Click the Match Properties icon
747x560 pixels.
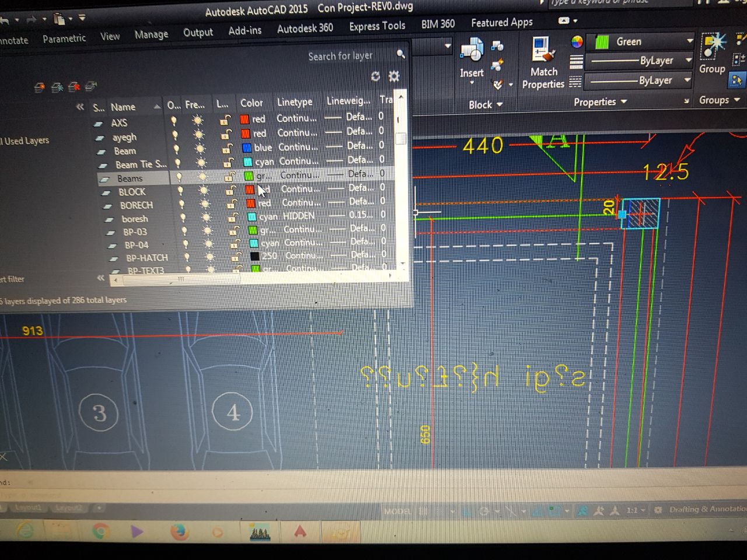tap(543, 49)
